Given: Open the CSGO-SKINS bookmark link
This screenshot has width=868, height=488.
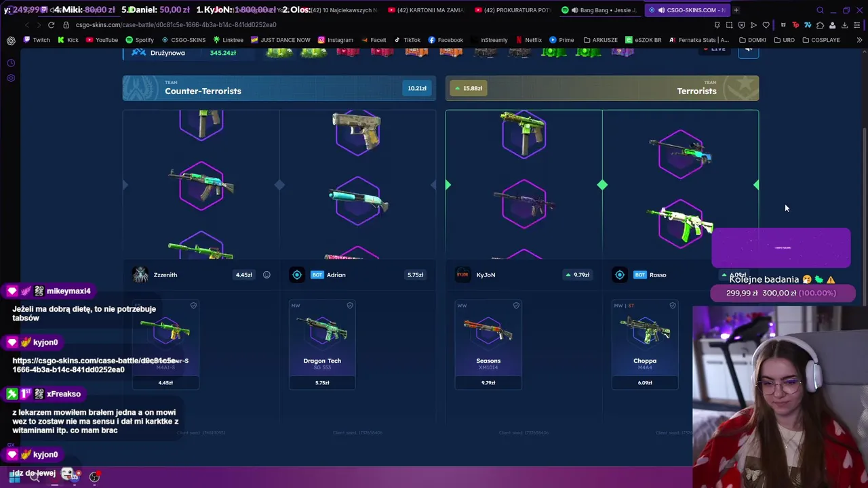Looking at the screenshot, I should point(183,40).
